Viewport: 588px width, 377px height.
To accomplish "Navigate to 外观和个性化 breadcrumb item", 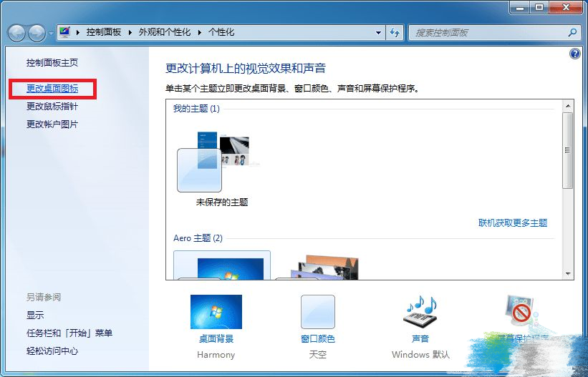I will click(165, 33).
